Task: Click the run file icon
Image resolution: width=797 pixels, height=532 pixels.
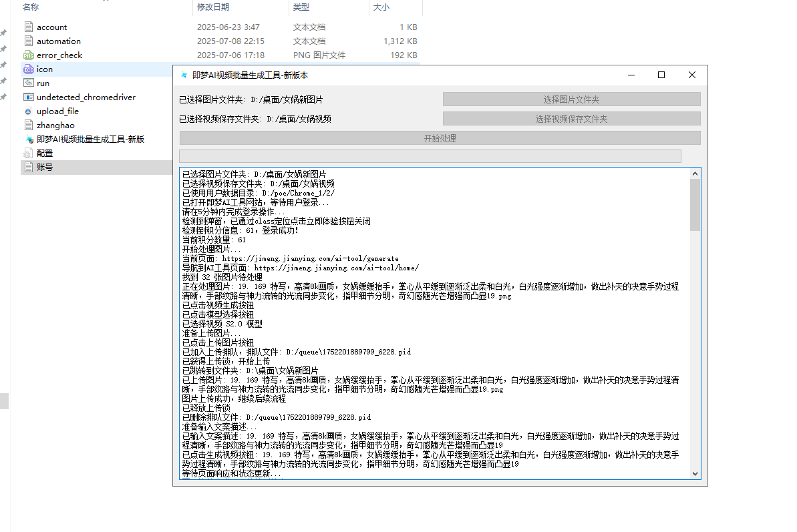Action: point(29,83)
